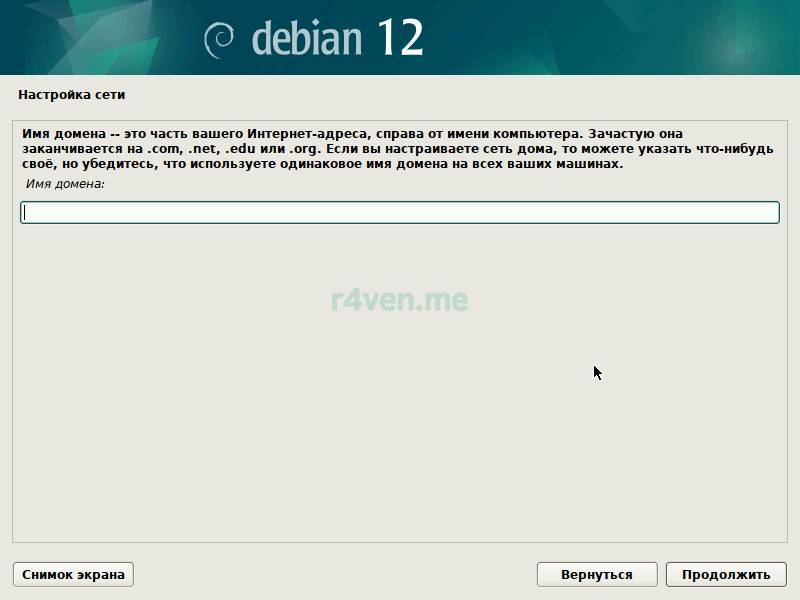800x600 pixels.
Task: Click the empty bottom bar between the buttons
Action: pyautogui.click(x=335, y=574)
